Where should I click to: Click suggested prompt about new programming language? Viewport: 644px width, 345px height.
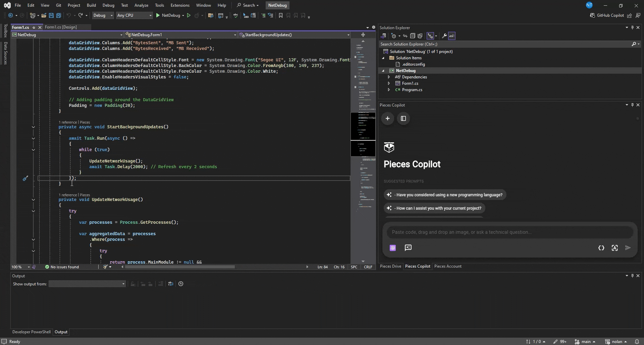click(445, 195)
